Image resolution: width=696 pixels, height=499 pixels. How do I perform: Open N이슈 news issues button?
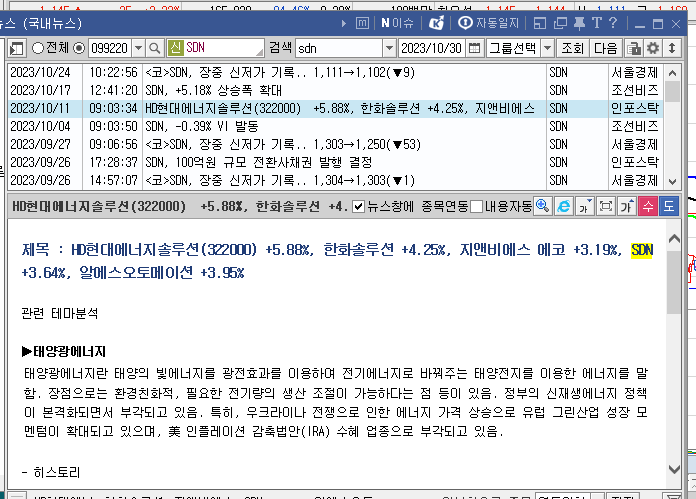[397, 23]
